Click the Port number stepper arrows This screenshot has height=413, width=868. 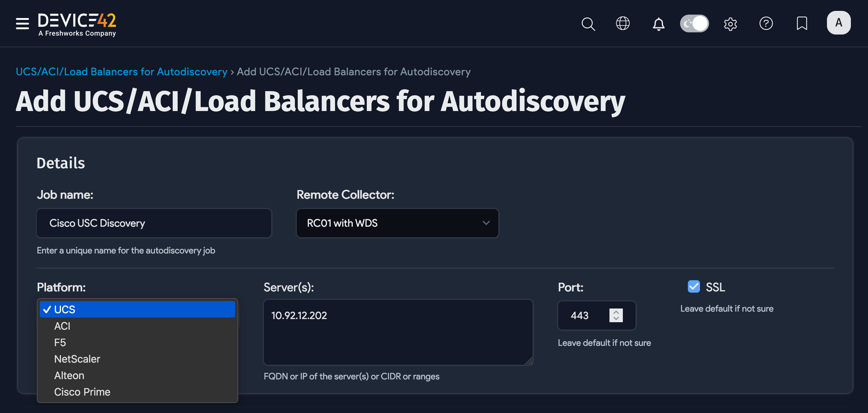click(616, 315)
